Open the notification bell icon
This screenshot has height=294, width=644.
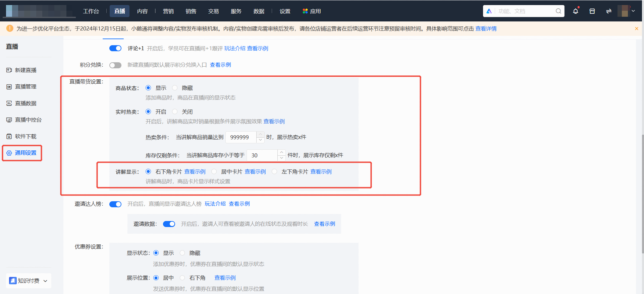coord(576,11)
